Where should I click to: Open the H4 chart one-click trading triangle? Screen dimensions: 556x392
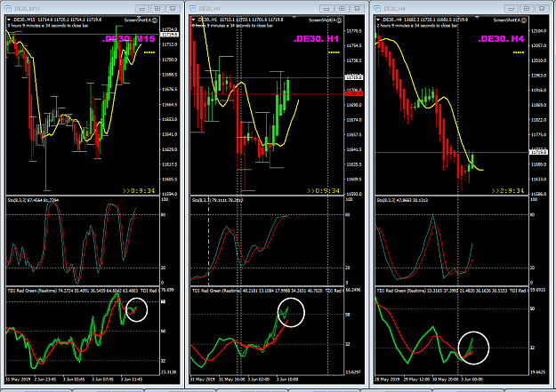click(x=378, y=20)
